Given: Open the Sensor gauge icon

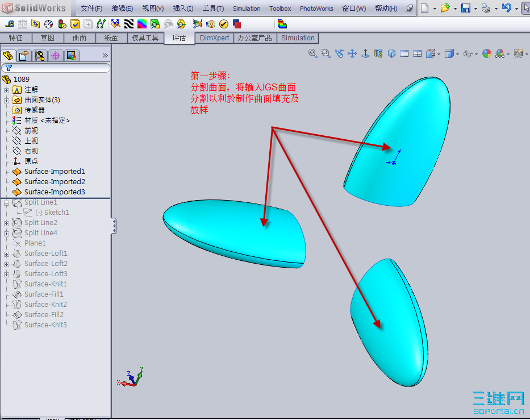Looking at the screenshot, I should coord(49,24).
